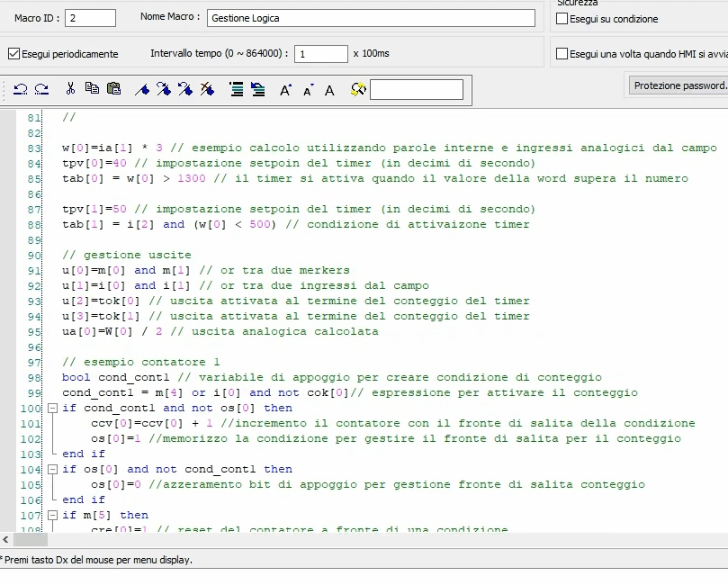Click comment '// esempio contatore 1'

[141, 363]
